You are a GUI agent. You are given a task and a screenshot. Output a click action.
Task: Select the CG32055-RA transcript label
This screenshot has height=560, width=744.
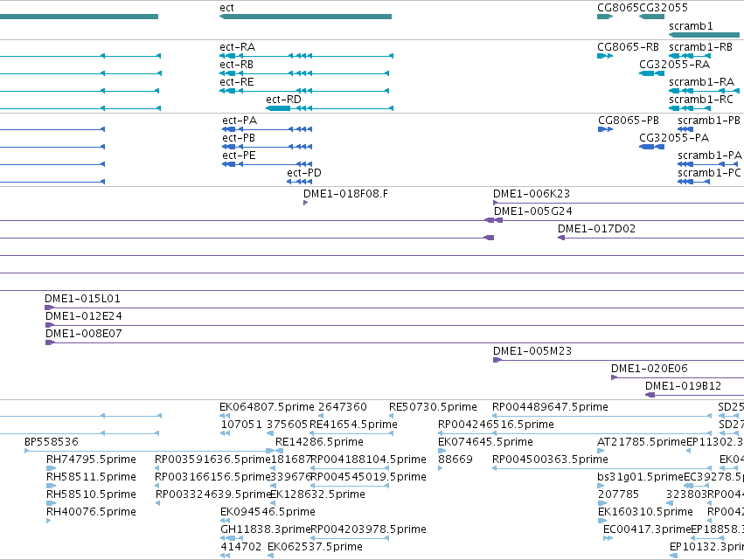(x=674, y=65)
